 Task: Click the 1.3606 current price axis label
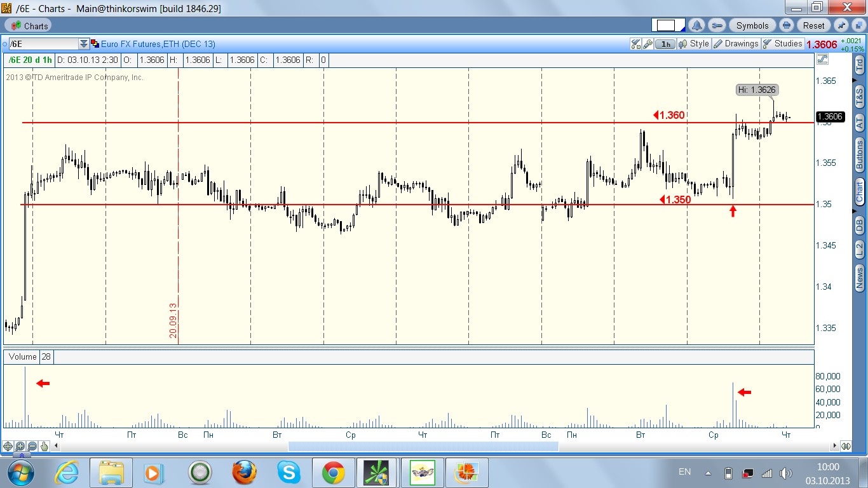(831, 116)
